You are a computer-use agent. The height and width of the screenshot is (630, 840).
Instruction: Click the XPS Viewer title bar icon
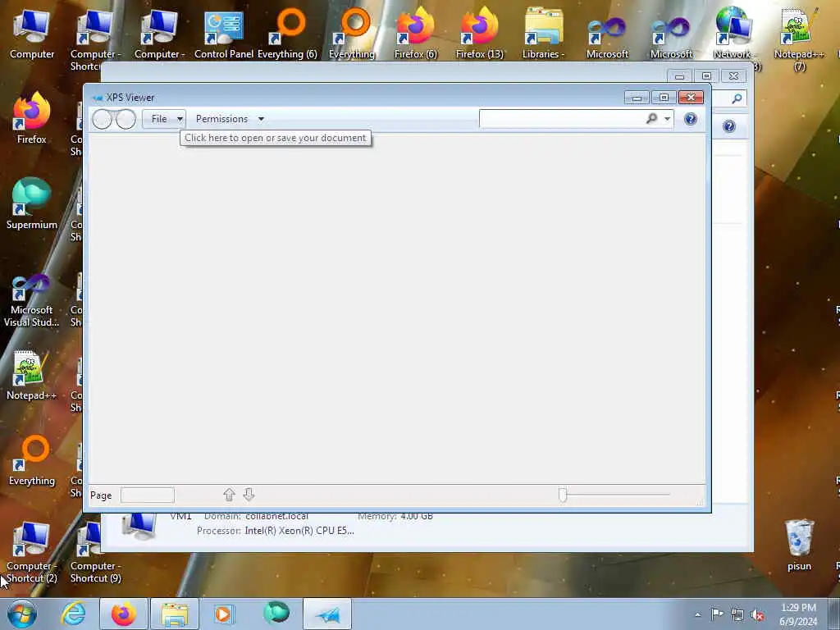(98, 98)
